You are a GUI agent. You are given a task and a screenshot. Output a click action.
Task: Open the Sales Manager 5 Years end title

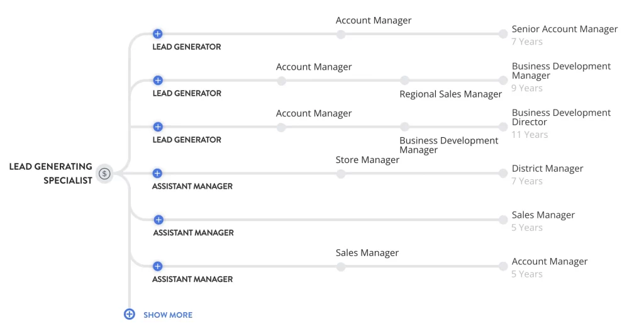(543, 215)
